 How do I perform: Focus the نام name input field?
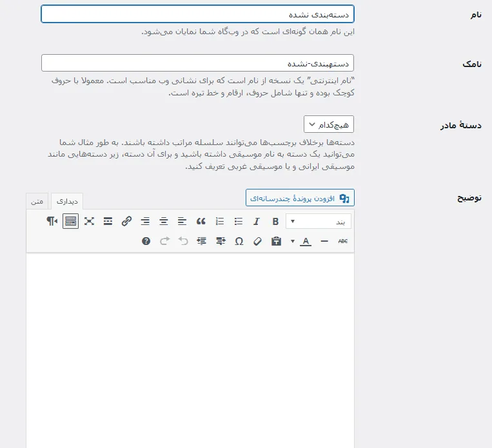pos(198,14)
